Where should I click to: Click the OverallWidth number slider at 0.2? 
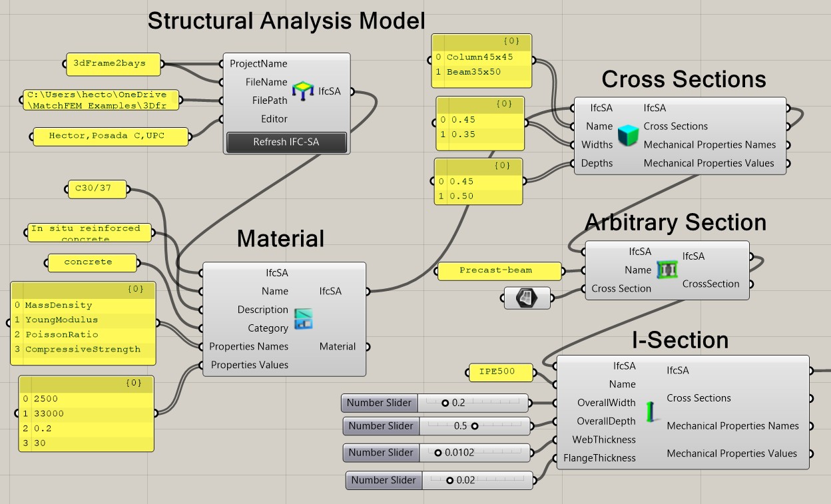pos(473,403)
